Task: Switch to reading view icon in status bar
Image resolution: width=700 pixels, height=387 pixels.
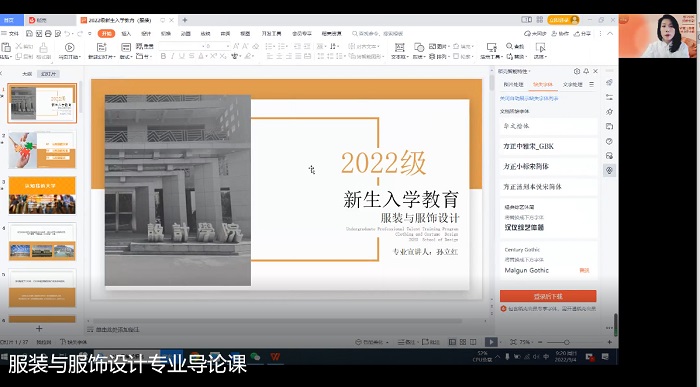Action: click(x=473, y=342)
